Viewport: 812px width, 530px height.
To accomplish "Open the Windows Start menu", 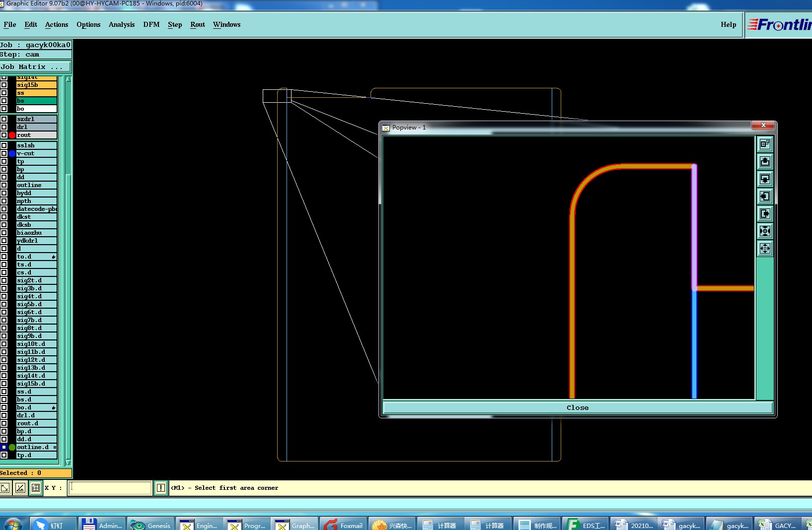I will 12,525.
